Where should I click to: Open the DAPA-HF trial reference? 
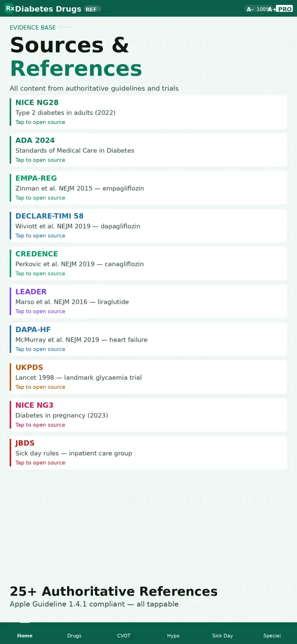click(x=148, y=339)
